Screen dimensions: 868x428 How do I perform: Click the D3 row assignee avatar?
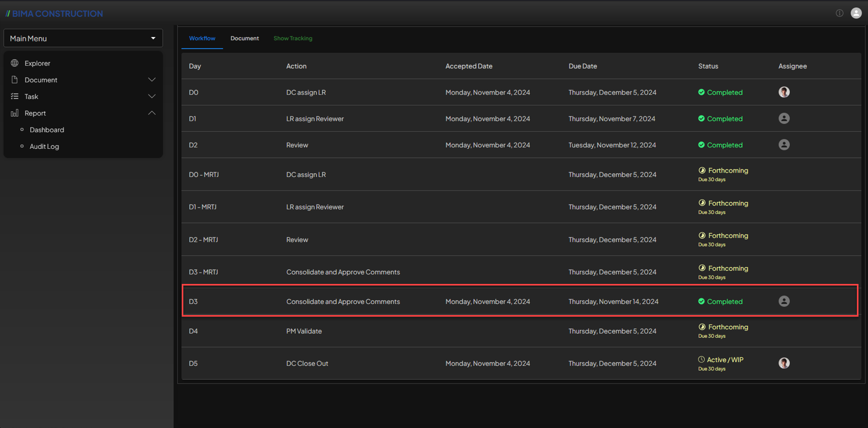tap(784, 301)
